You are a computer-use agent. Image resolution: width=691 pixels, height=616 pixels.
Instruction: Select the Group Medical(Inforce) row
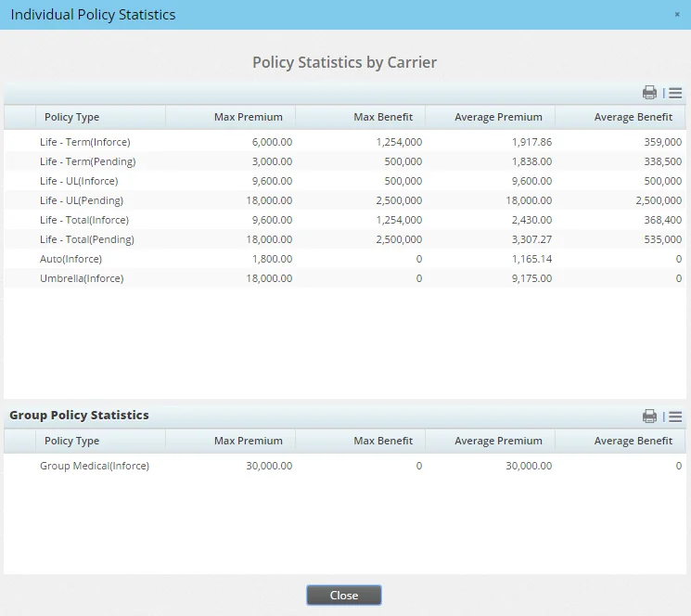click(345, 466)
